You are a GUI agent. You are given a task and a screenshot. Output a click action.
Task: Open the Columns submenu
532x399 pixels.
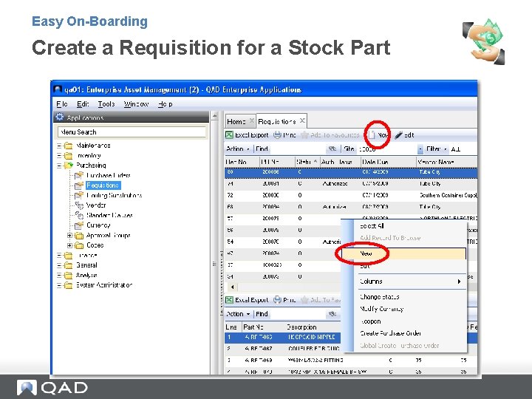[412, 282]
